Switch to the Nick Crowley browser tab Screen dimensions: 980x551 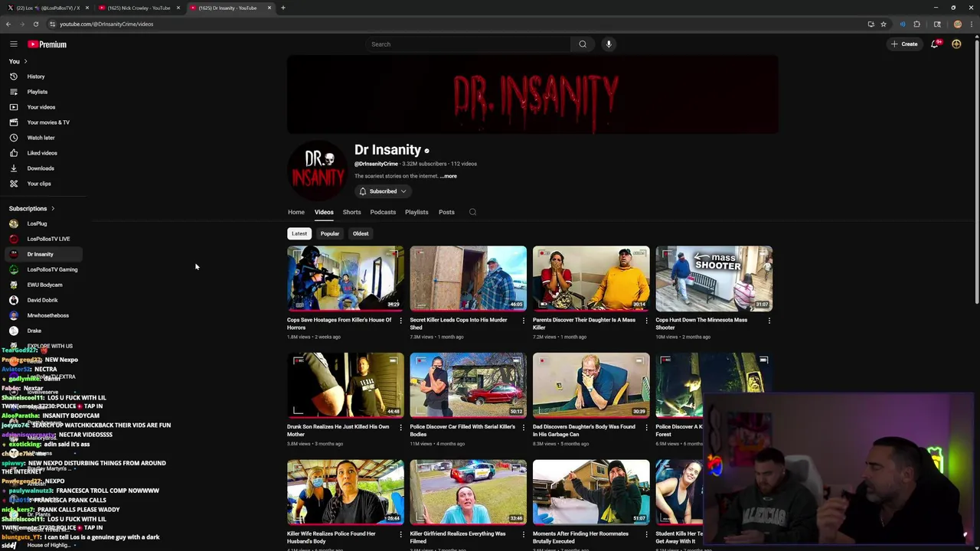[138, 8]
